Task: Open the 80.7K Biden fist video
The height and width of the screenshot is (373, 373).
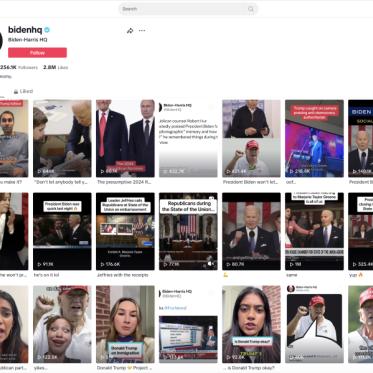Action: 251,231
